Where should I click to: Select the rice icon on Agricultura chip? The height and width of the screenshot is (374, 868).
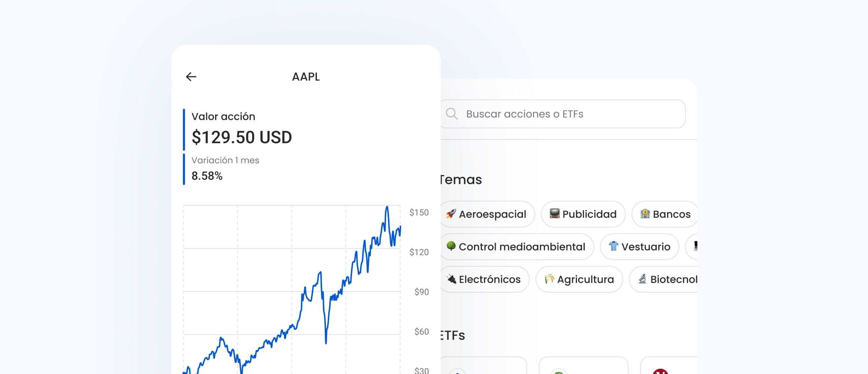tap(548, 279)
